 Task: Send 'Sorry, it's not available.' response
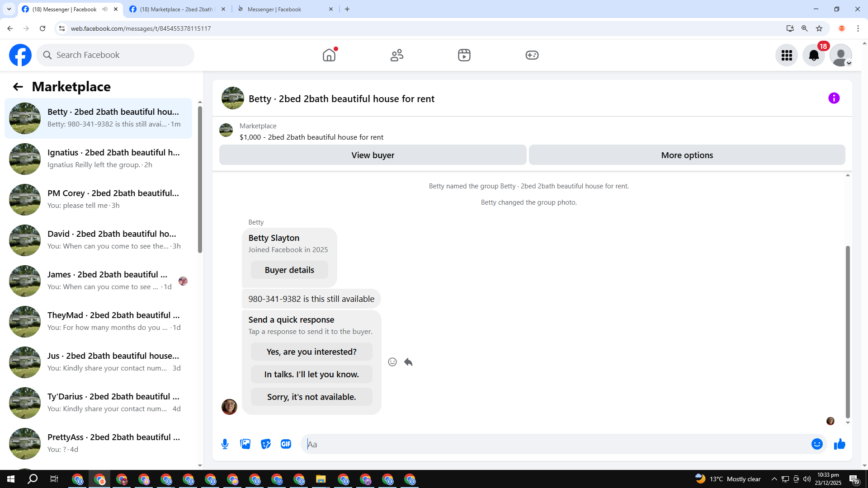point(311,397)
